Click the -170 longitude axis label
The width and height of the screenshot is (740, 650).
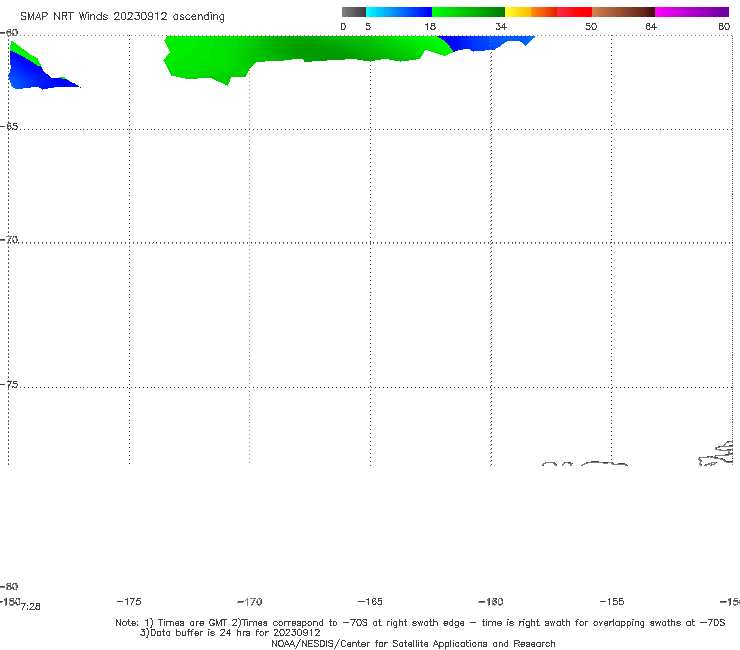coord(250,602)
